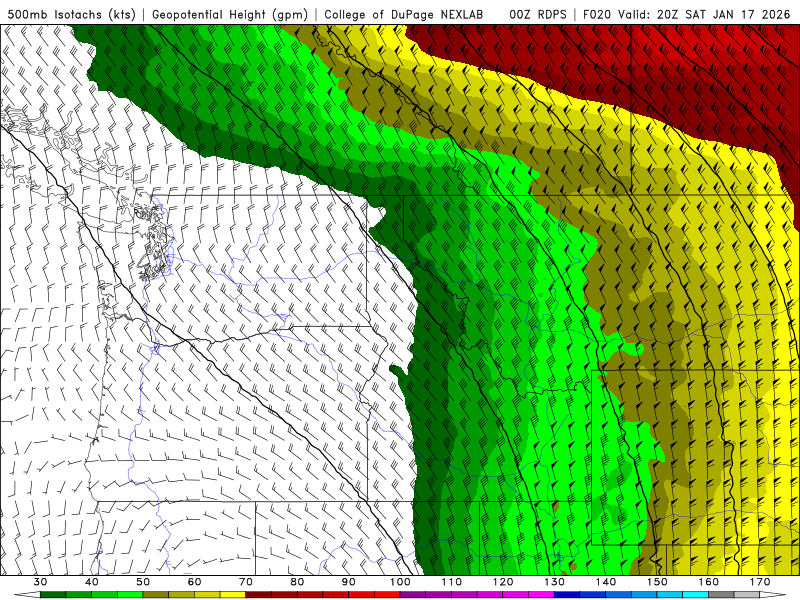Click the legend value 170
Image resolution: width=800 pixels, height=600 pixels.
(760, 582)
